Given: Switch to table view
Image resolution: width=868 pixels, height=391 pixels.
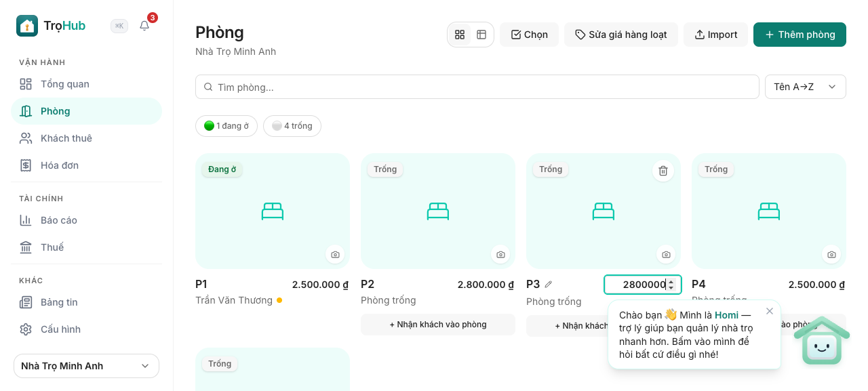Looking at the screenshot, I should [x=481, y=35].
